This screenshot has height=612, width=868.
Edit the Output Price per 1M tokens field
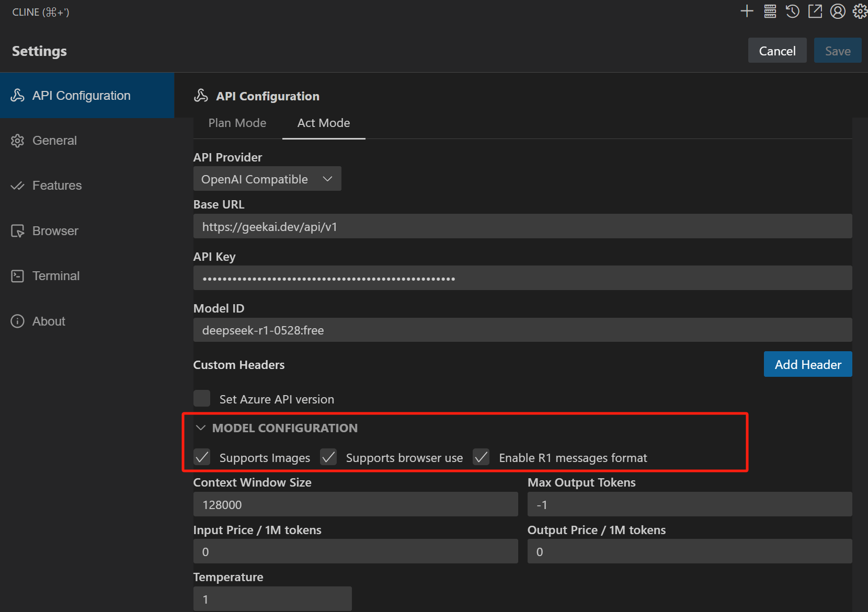point(690,551)
